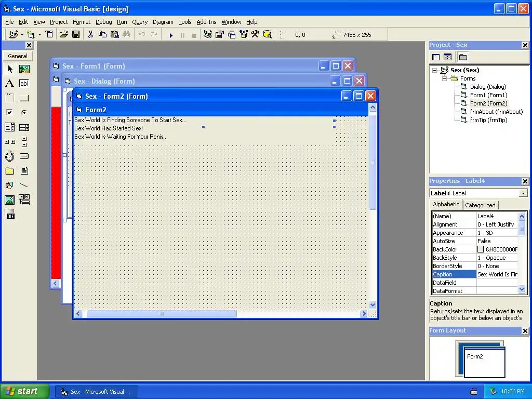Click the Paste clipboard icon
Viewport: 532px width, 399px height.
[x=115, y=34]
